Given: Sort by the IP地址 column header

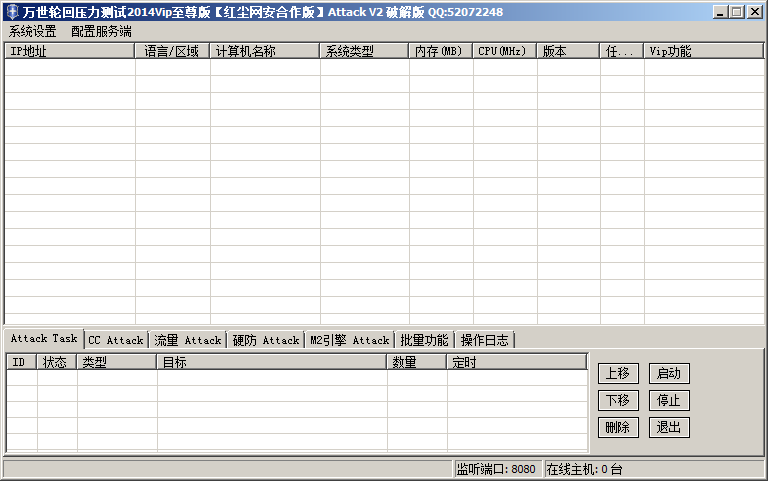Looking at the screenshot, I should click(69, 51).
